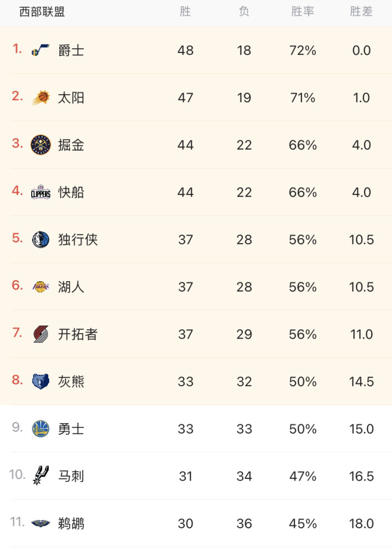The height and width of the screenshot is (548, 392).
Task: Click the 西部联盟 conference heading
Action: pyautogui.click(x=42, y=12)
